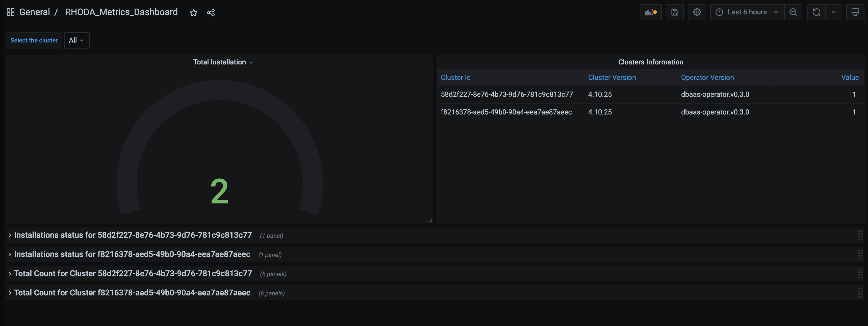Open the Total Installation panel menu
This screenshot has height=326, width=868.
coord(251,62)
